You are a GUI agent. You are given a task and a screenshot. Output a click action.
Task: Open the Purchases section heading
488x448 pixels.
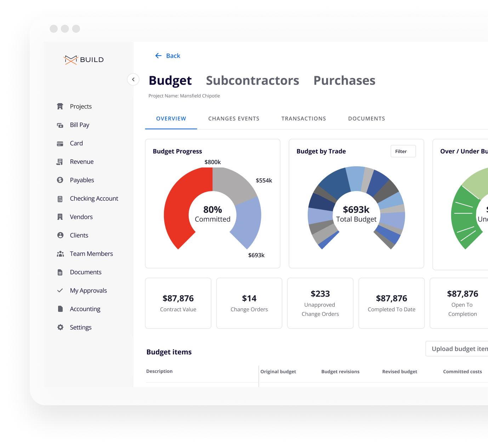pyautogui.click(x=344, y=80)
